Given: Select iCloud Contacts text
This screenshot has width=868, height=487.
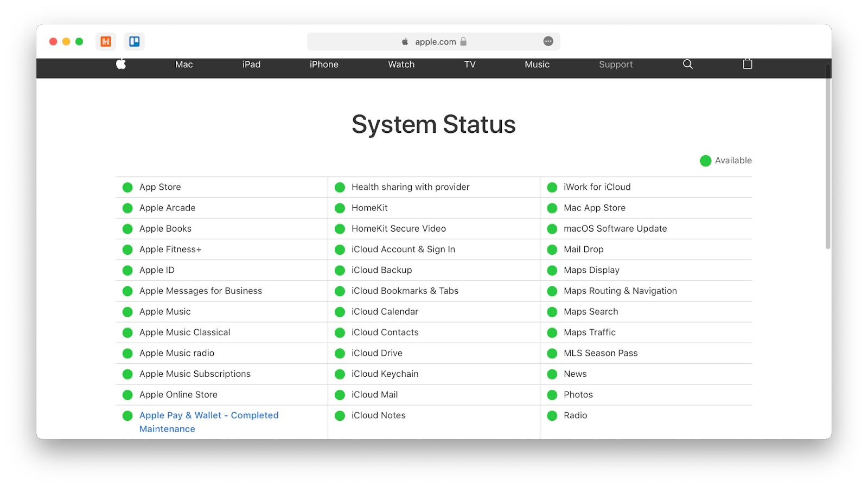Looking at the screenshot, I should pyautogui.click(x=385, y=332).
